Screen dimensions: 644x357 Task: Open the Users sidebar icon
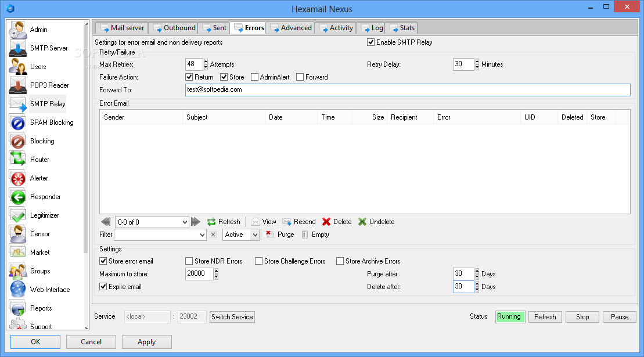(18, 67)
